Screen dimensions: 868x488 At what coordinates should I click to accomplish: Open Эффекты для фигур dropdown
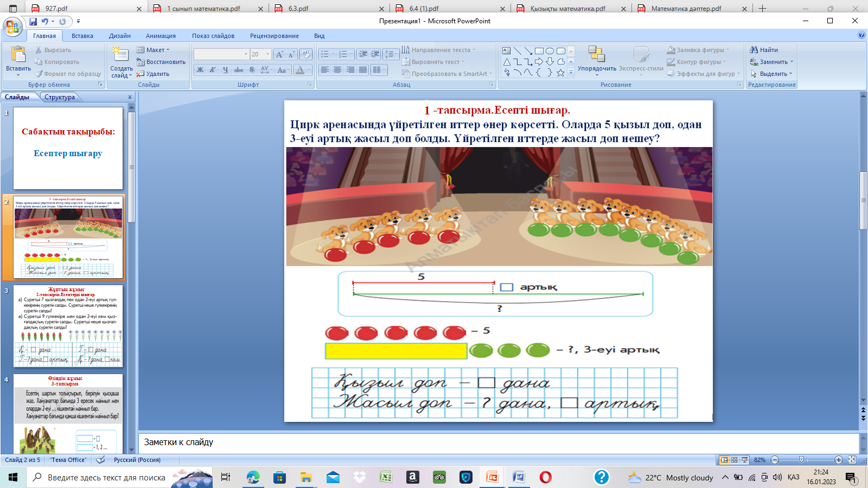click(704, 74)
